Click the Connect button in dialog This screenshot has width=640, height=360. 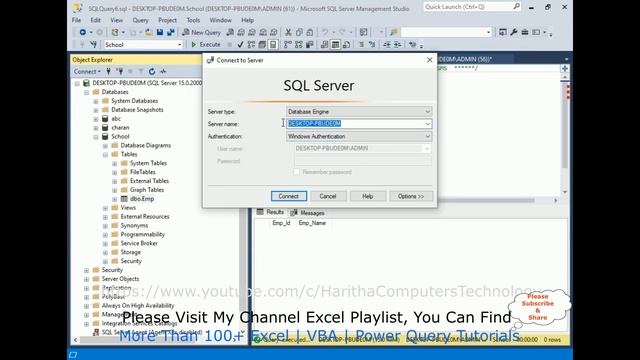(x=289, y=196)
